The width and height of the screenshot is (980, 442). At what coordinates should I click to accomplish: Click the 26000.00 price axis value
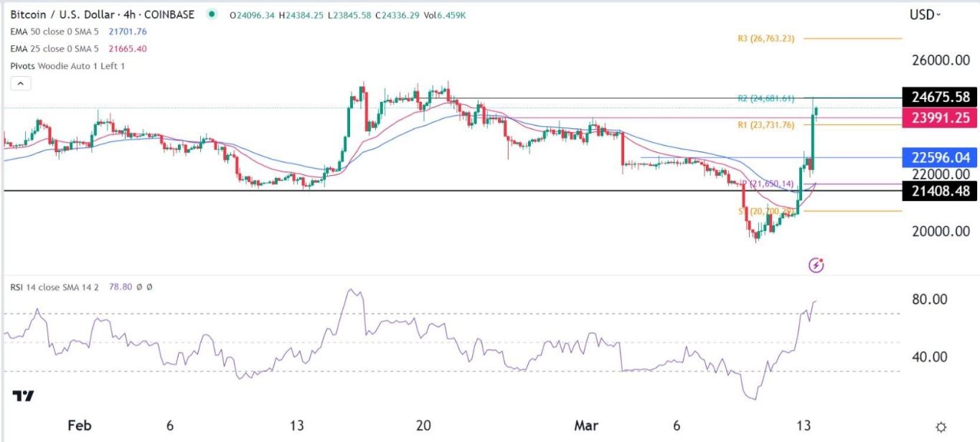coord(940,61)
